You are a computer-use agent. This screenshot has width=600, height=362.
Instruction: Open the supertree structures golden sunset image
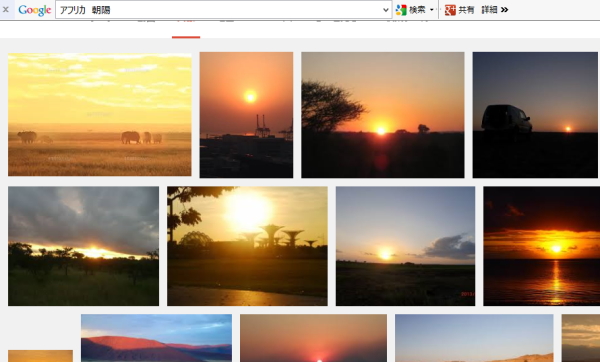[x=247, y=246]
